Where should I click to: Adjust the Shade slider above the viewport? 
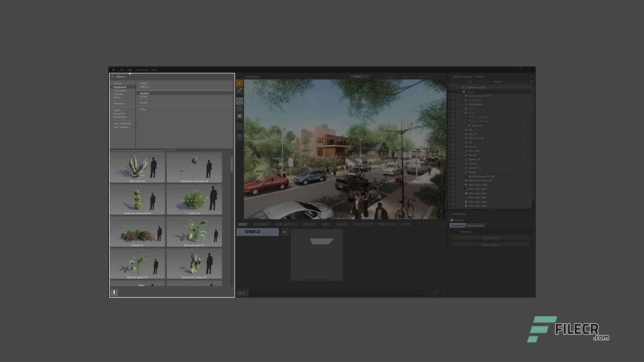[359, 76]
